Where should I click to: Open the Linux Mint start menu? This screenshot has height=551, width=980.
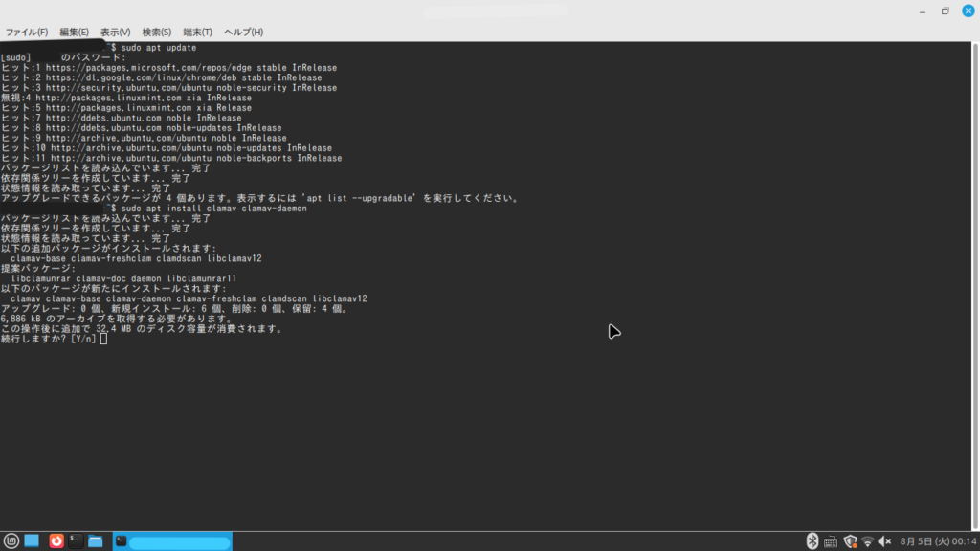pyautogui.click(x=11, y=541)
